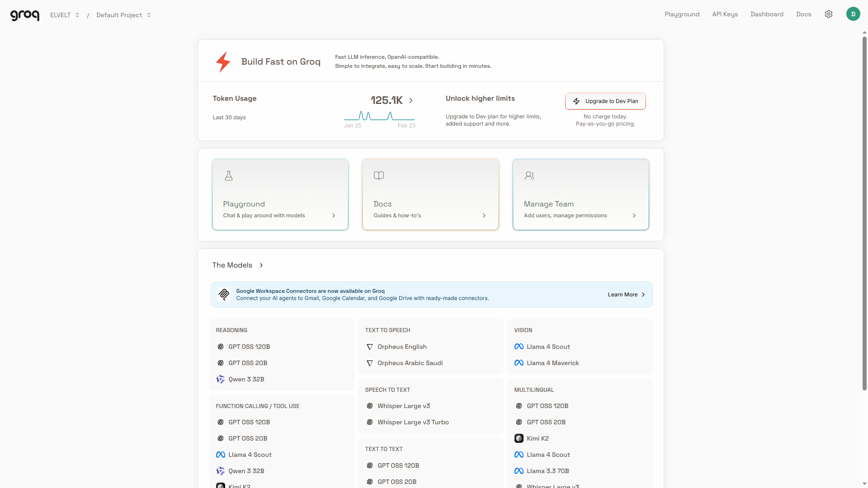Open the user avatar 'D' menu
This screenshot has height=488, width=868.
point(853,14)
